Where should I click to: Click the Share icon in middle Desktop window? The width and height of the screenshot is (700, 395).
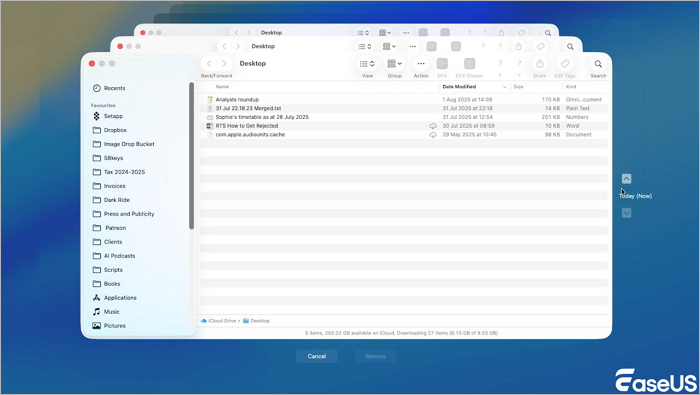[518, 46]
